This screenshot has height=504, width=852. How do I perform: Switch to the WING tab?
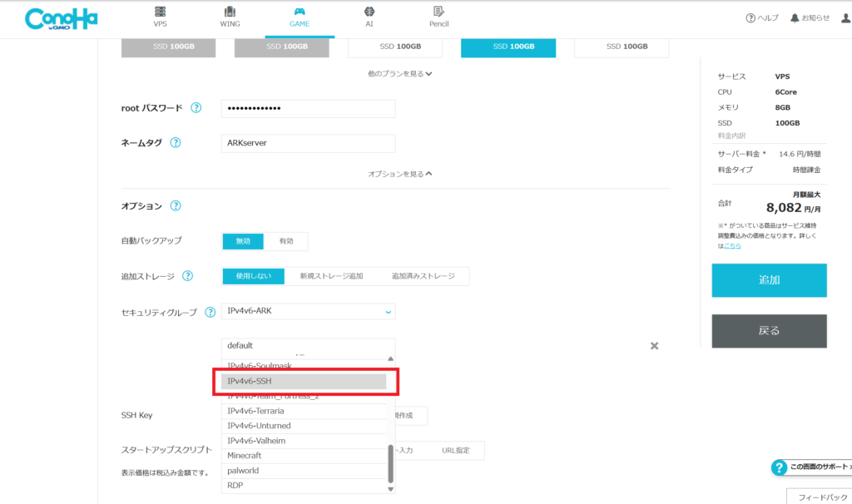(x=230, y=17)
